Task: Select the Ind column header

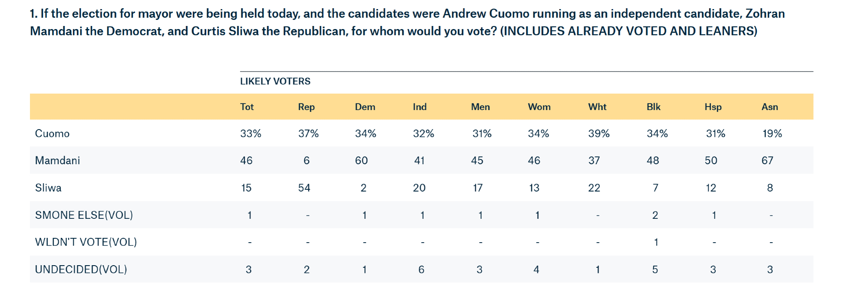Action: pos(420,107)
